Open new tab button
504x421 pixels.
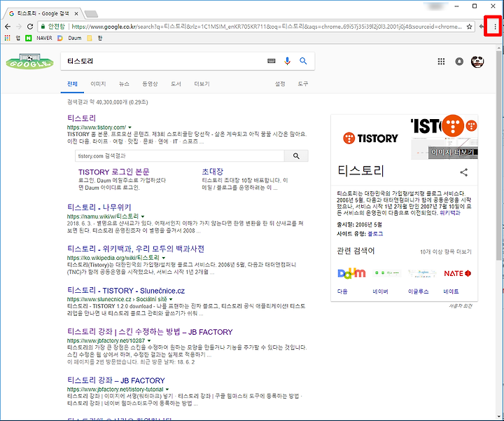tap(91, 13)
